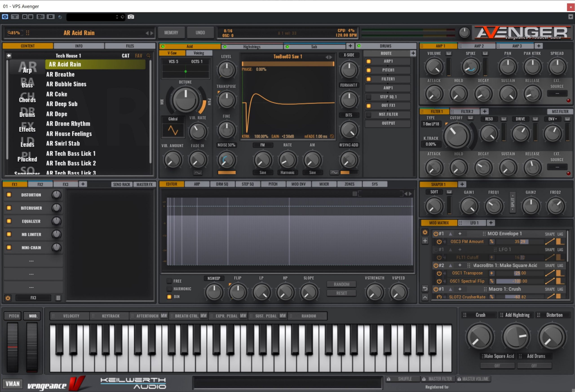Add a new AMP tab with plus
Image resolution: width=575 pixels, height=392 pixels.
pyautogui.click(x=539, y=46)
